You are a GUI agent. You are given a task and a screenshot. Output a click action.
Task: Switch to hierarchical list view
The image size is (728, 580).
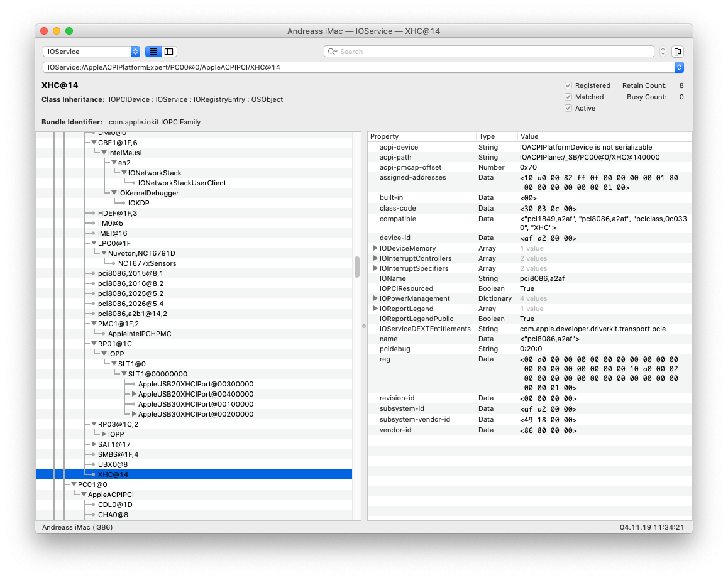153,52
